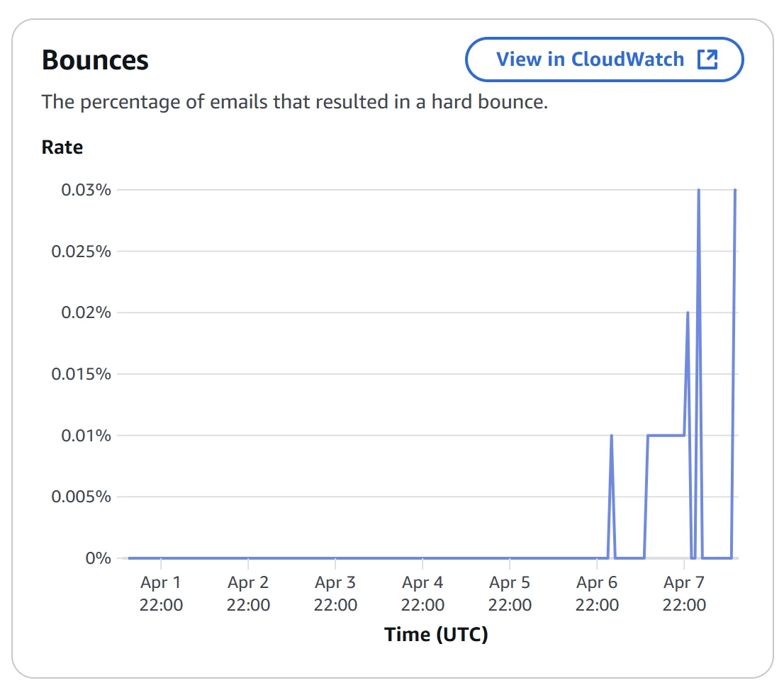Click the Bounces chart heading
784x690 pixels.
click(x=96, y=60)
